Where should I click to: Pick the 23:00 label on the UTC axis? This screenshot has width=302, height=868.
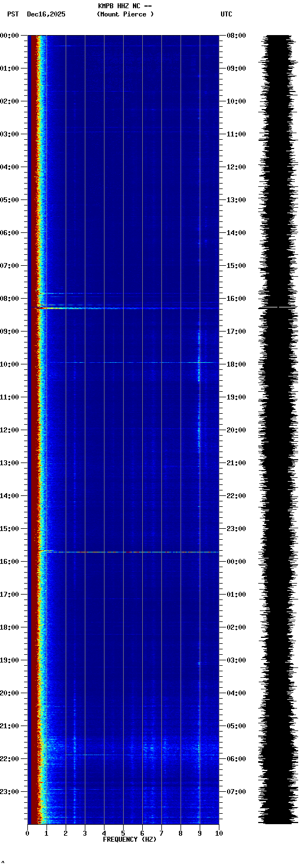click(x=236, y=529)
